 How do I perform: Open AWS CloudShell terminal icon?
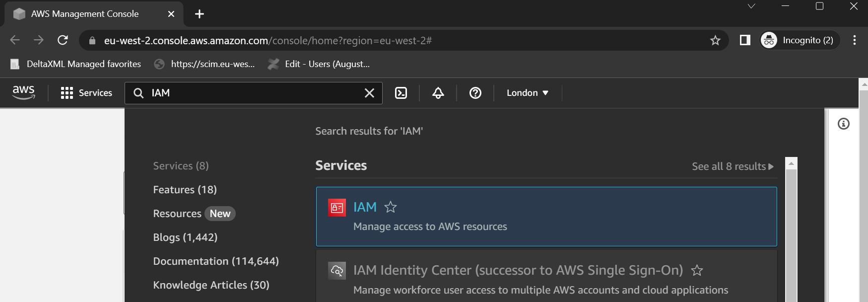[x=401, y=93]
